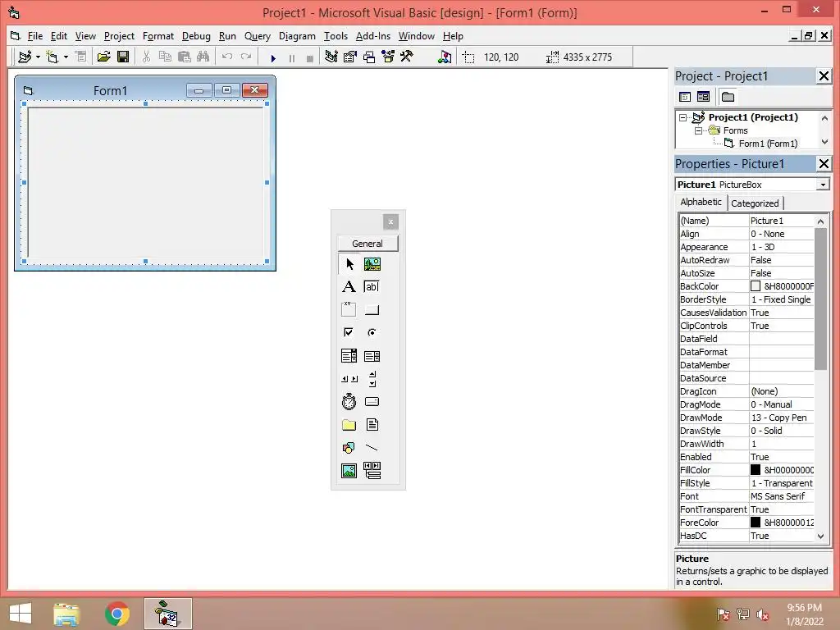Close the toolbox window
The image size is (840, 630).
390,221
